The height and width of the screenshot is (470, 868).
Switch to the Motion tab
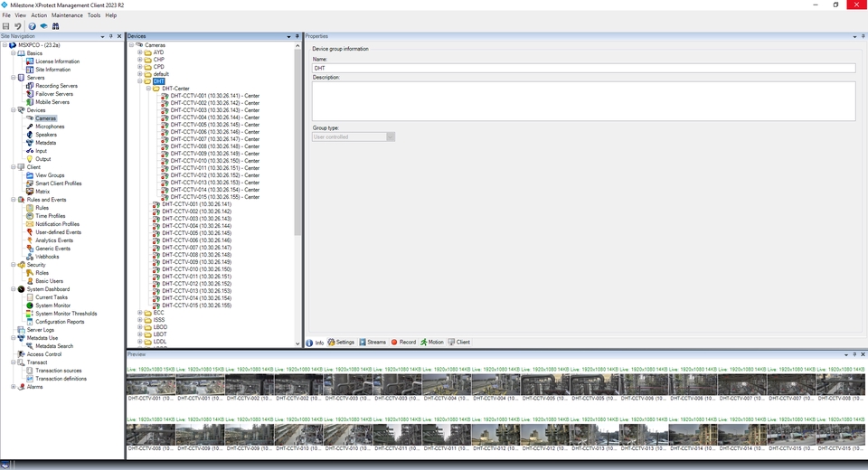click(x=432, y=343)
